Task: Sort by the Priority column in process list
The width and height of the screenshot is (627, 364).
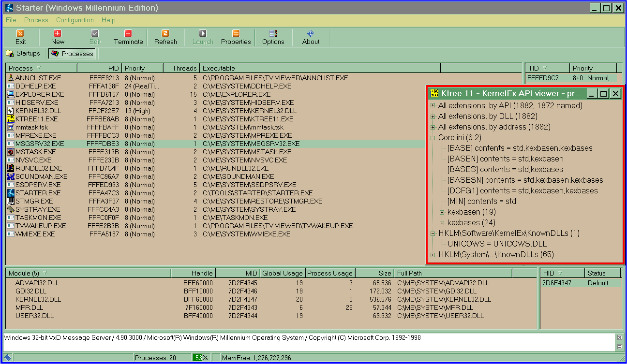Action: pos(142,68)
